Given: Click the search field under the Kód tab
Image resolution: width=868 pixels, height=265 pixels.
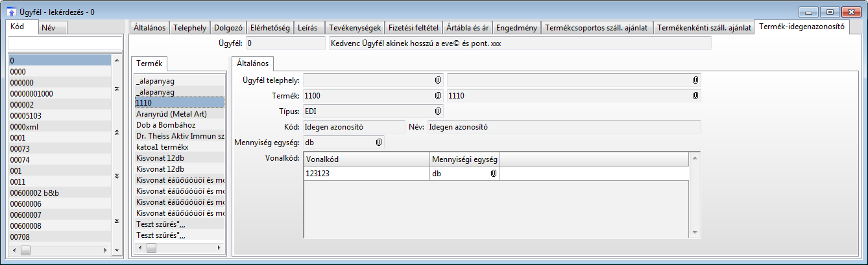Looking at the screenshot, I should click(65, 43).
